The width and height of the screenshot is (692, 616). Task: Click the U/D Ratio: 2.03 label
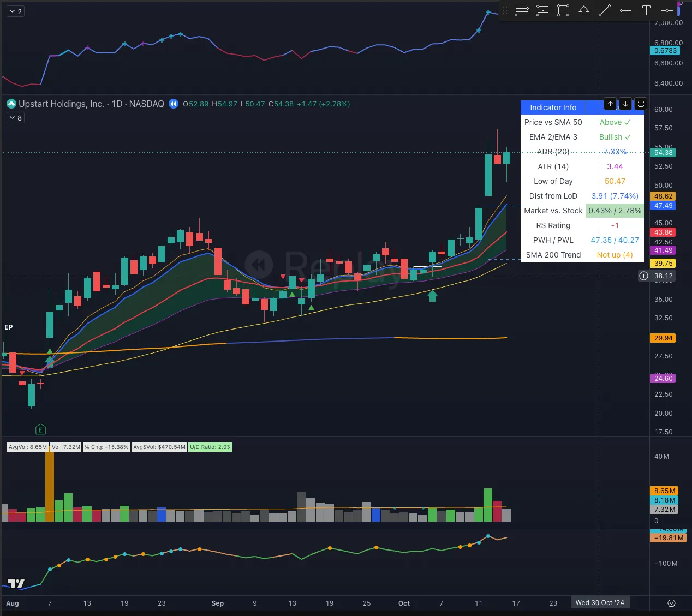click(210, 447)
